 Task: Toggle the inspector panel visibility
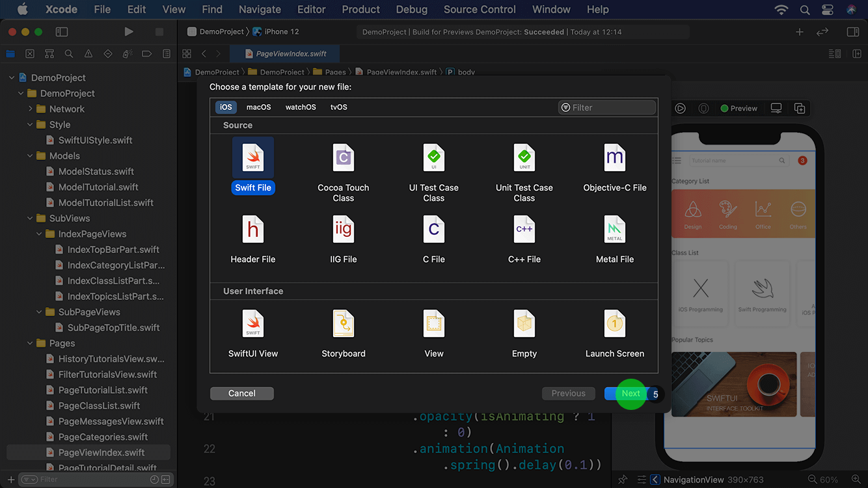coord(853,32)
